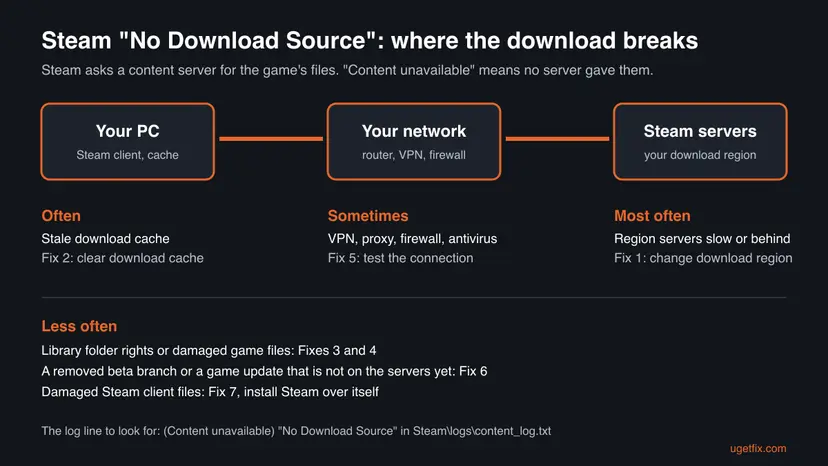
Task: Click the "Stale download cache" line
Action: (106, 238)
